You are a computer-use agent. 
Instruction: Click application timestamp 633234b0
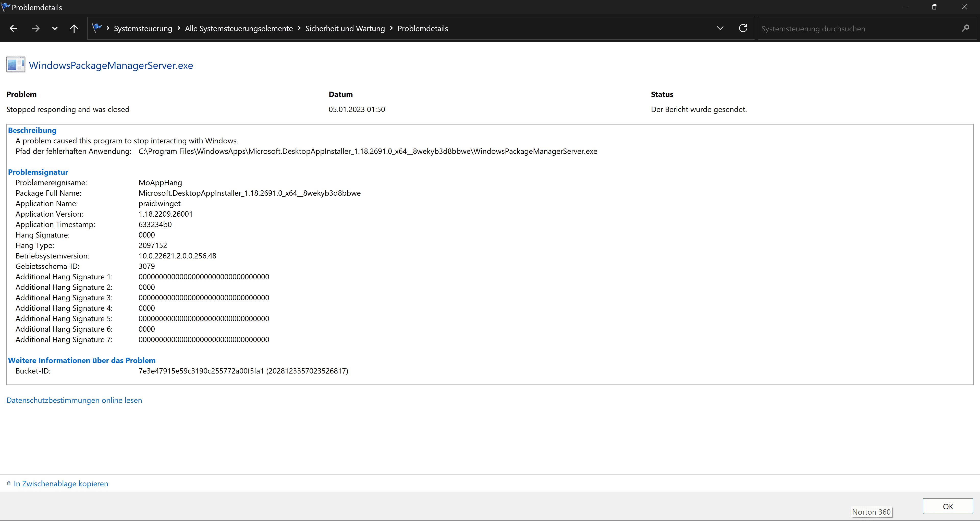tap(155, 224)
